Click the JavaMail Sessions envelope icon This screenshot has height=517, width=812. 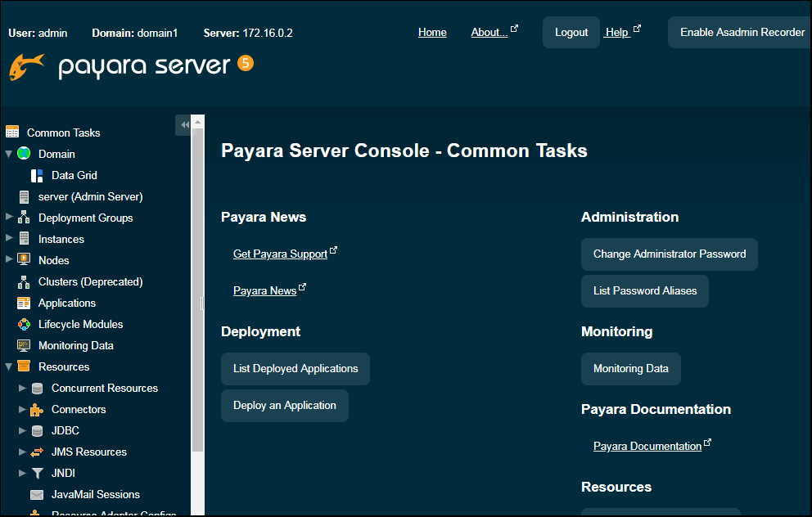(37, 494)
